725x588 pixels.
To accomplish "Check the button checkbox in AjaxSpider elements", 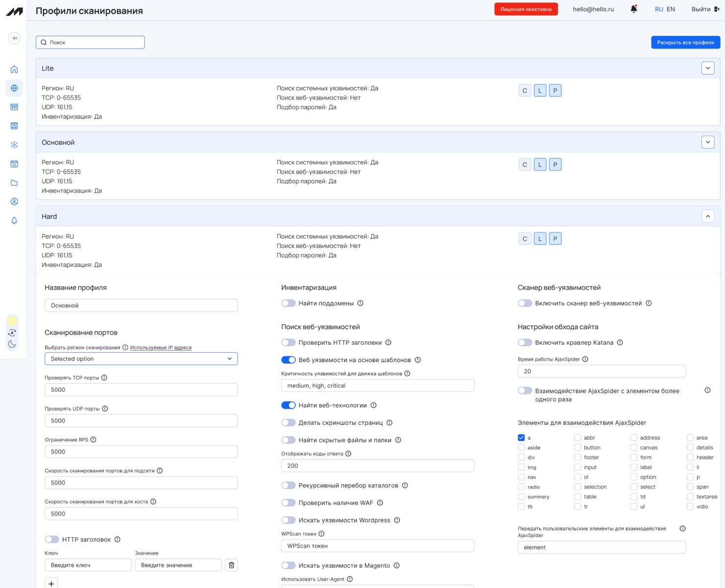I will (x=578, y=447).
